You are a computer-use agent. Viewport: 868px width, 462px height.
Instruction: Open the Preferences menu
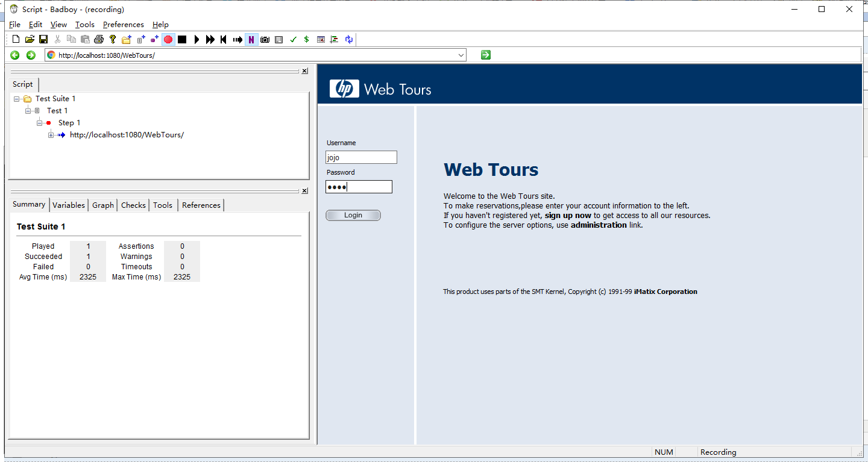point(124,25)
